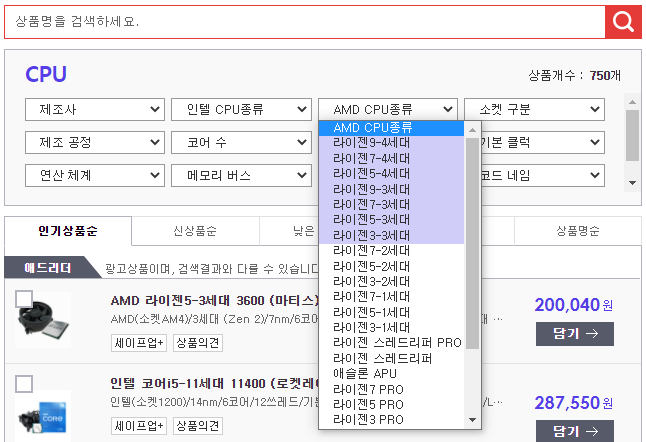Select 라이젠5-4세대 from the list
Screen dimensions: 646x442
pos(391,174)
